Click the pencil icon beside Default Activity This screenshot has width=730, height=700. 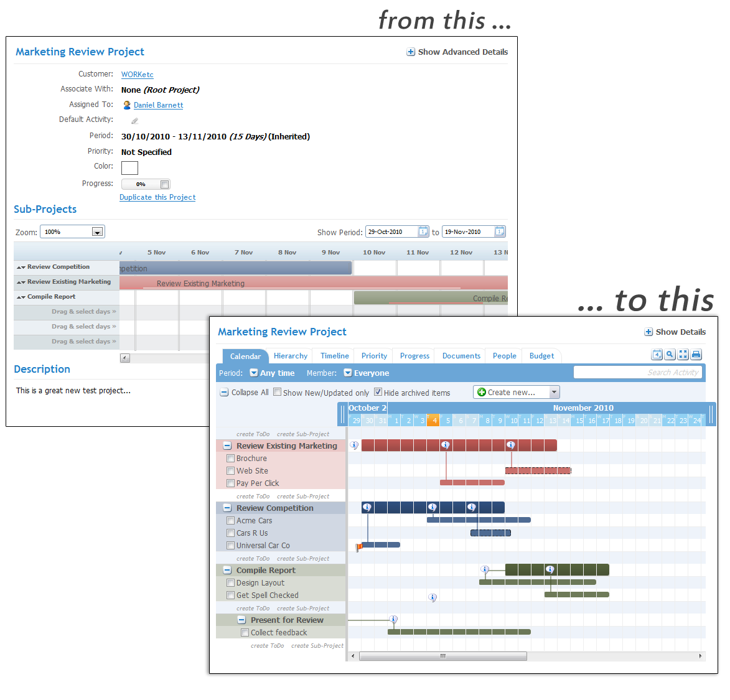coord(134,121)
